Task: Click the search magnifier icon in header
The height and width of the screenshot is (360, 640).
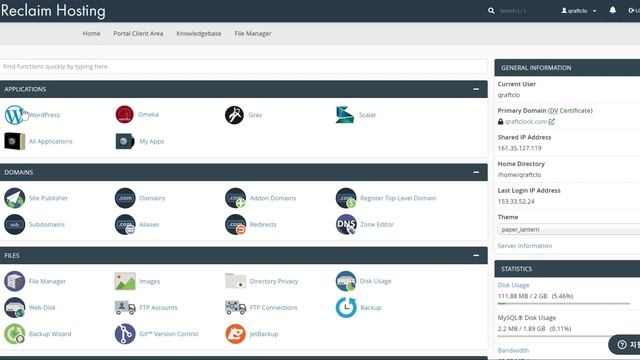Action: (x=491, y=11)
